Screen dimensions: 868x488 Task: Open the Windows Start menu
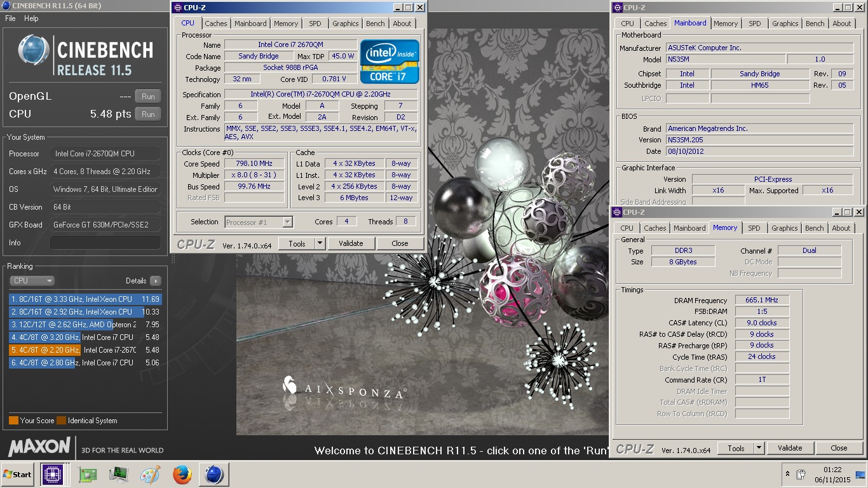(x=17, y=475)
